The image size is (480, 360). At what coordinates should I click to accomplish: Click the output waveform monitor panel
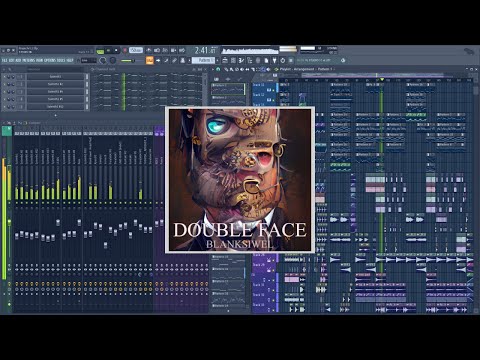tap(250, 51)
